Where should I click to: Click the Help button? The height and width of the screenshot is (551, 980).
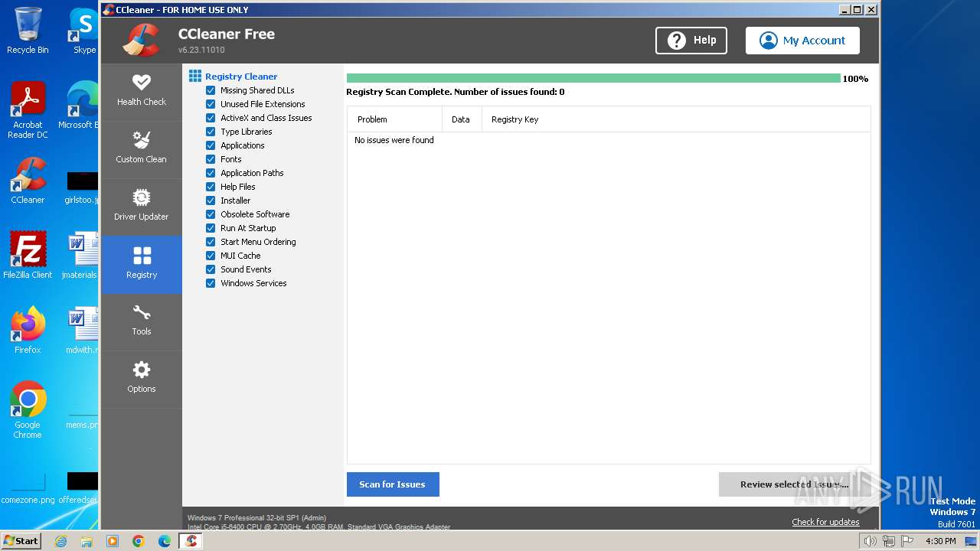coord(691,41)
